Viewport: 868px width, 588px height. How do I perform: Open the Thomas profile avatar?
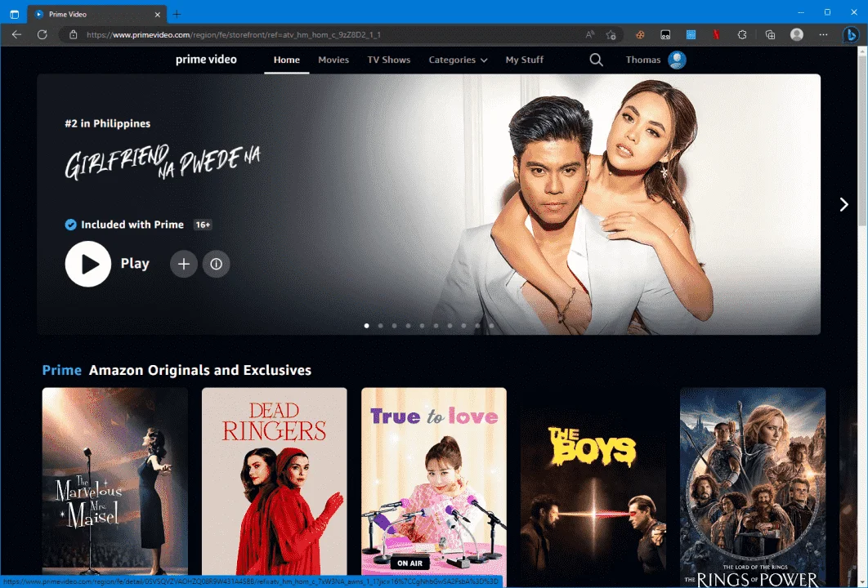677,60
